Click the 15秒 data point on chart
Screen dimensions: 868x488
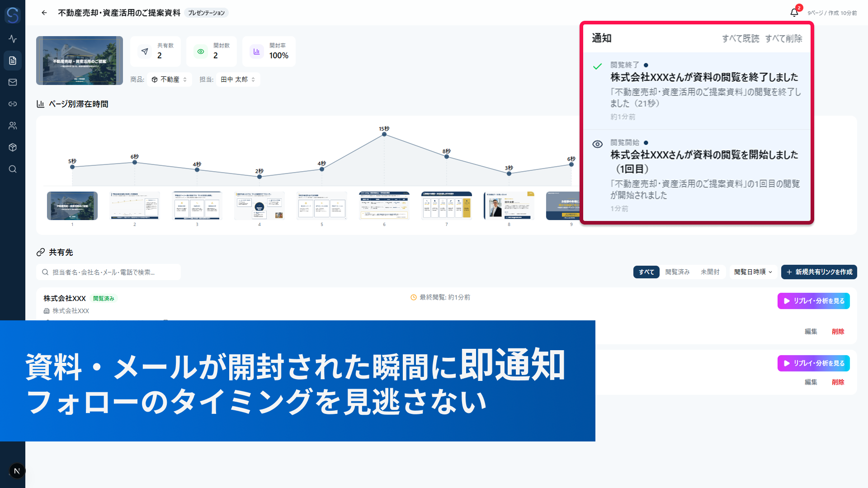pyautogui.click(x=384, y=134)
